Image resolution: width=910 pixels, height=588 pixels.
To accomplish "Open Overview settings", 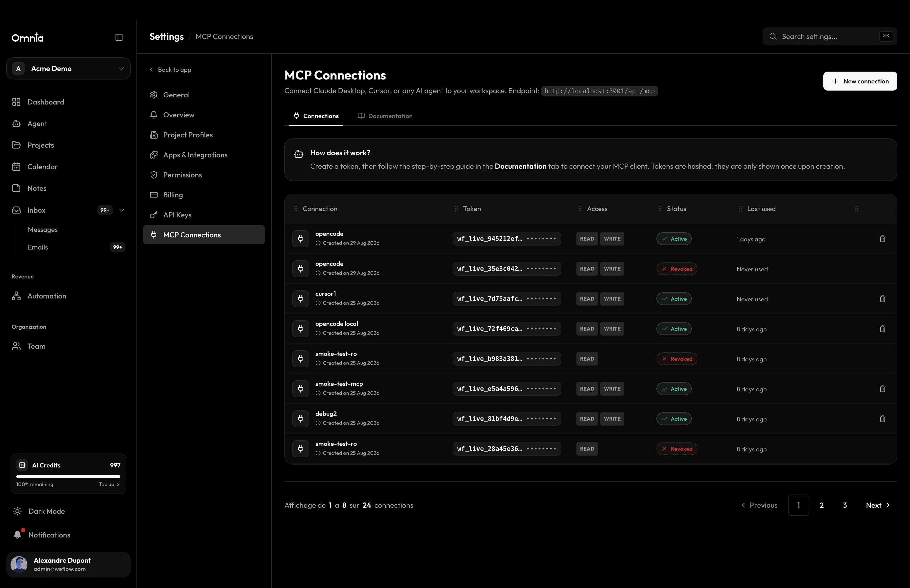I will pyautogui.click(x=204, y=114).
